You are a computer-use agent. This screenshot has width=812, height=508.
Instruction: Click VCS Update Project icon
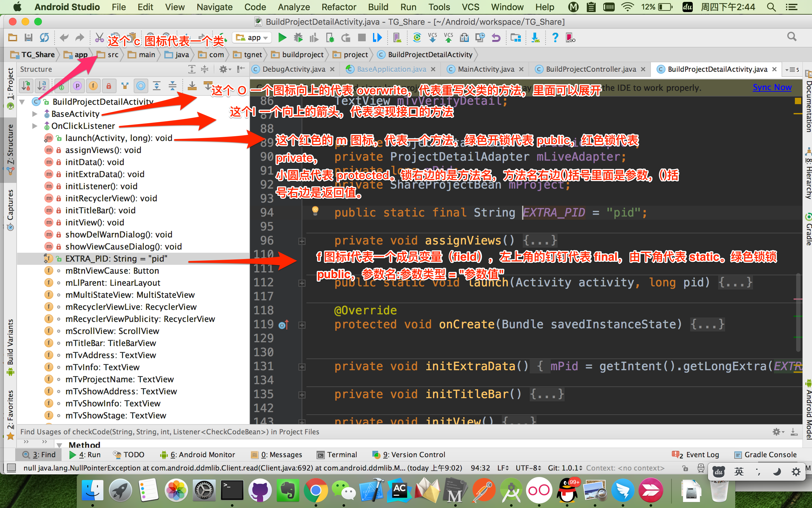433,37
